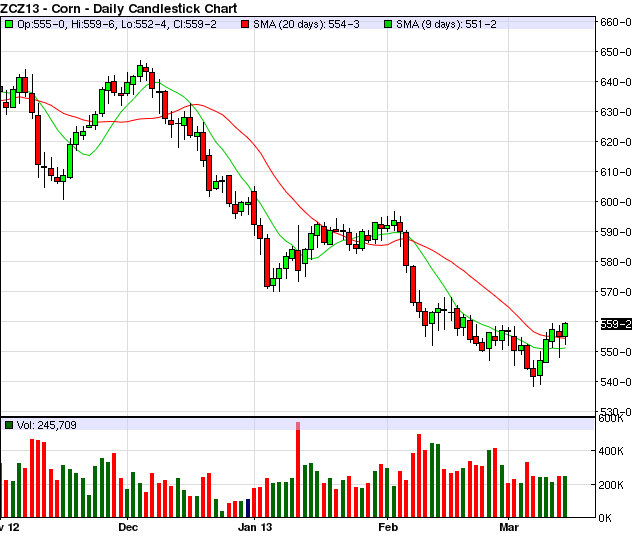Click the 'SMA (9 days): 551-2' legend label

pyautogui.click(x=446, y=24)
